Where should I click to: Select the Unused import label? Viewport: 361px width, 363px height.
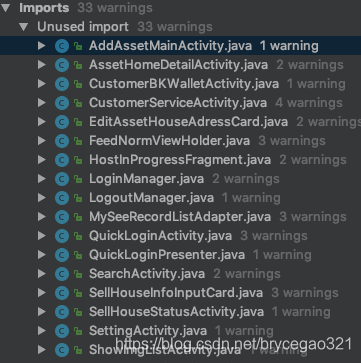point(83,27)
